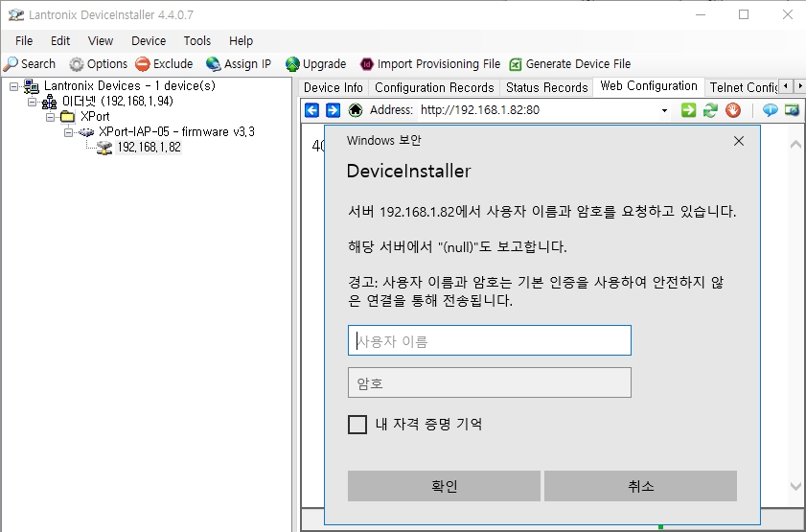Image resolution: width=806 pixels, height=532 pixels.
Task: Click the 이더넷 network adapter icon
Action: point(49,102)
